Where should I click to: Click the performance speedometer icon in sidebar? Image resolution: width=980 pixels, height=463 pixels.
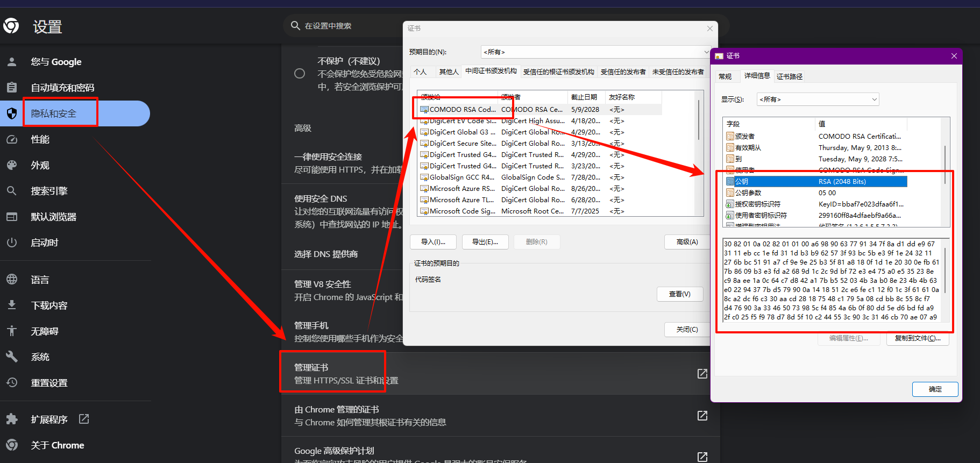(12, 139)
